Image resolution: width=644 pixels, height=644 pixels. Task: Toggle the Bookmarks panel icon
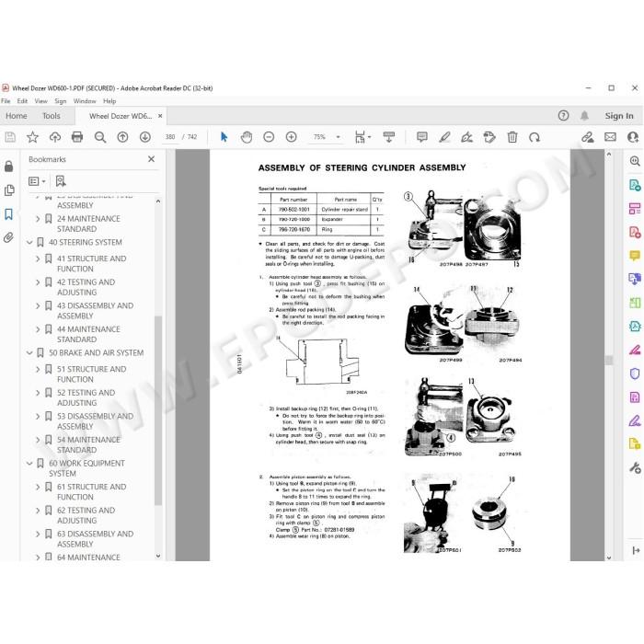tap(8, 214)
